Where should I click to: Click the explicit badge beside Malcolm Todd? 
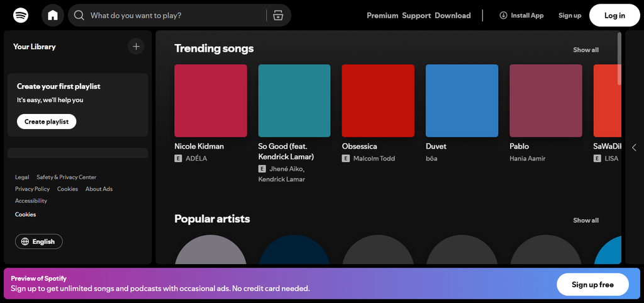tap(346, 158)
